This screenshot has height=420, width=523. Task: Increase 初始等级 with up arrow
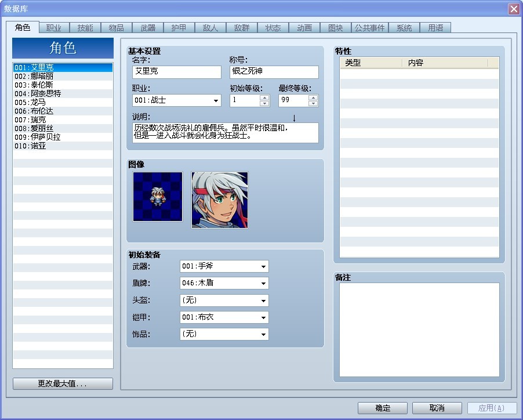264,97
